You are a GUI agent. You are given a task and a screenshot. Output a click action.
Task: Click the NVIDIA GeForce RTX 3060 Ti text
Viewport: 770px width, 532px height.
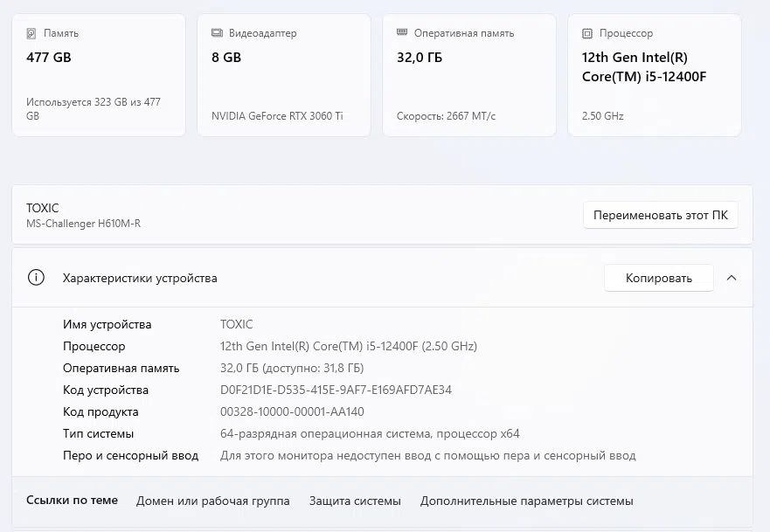tap(277, 116)
